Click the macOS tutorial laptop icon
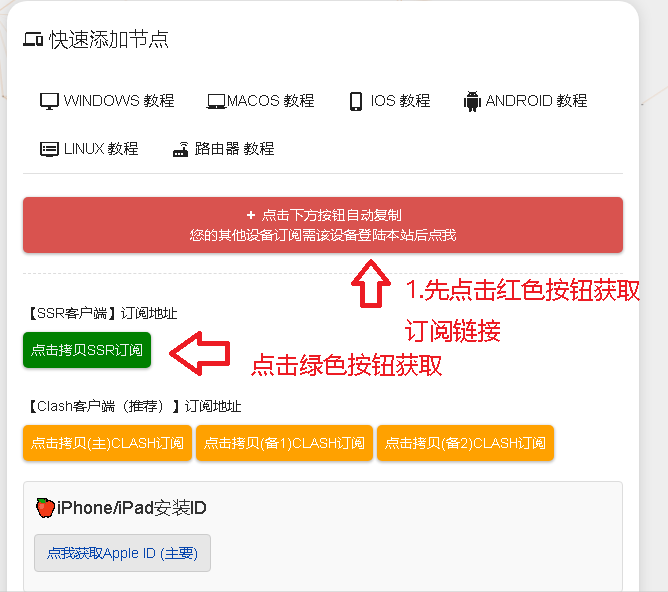This screenshot has width=668, height=592. (216, 101)
